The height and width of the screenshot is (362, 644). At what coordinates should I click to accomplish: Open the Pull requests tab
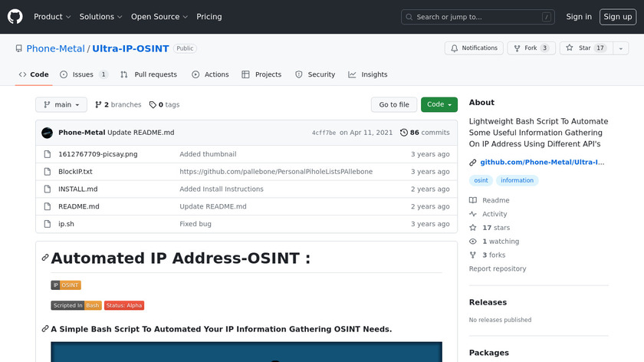[x=149, y=74]
